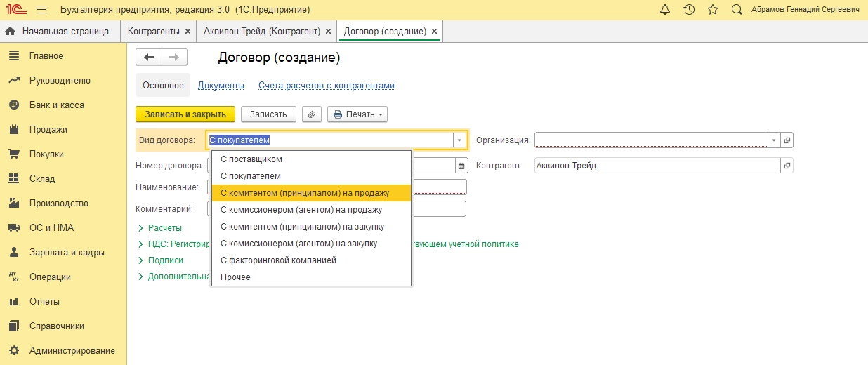
Task: Expand the Расчеты section
Action: click(x=164, y=228)
